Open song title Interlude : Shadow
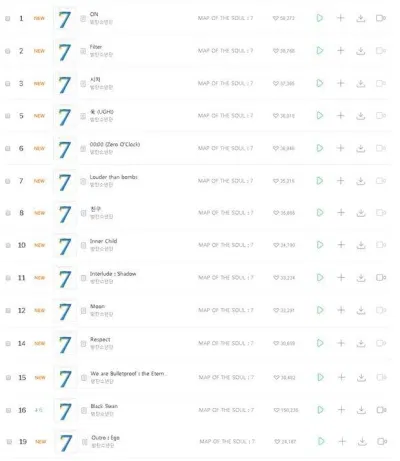 (x=113, y=274)
